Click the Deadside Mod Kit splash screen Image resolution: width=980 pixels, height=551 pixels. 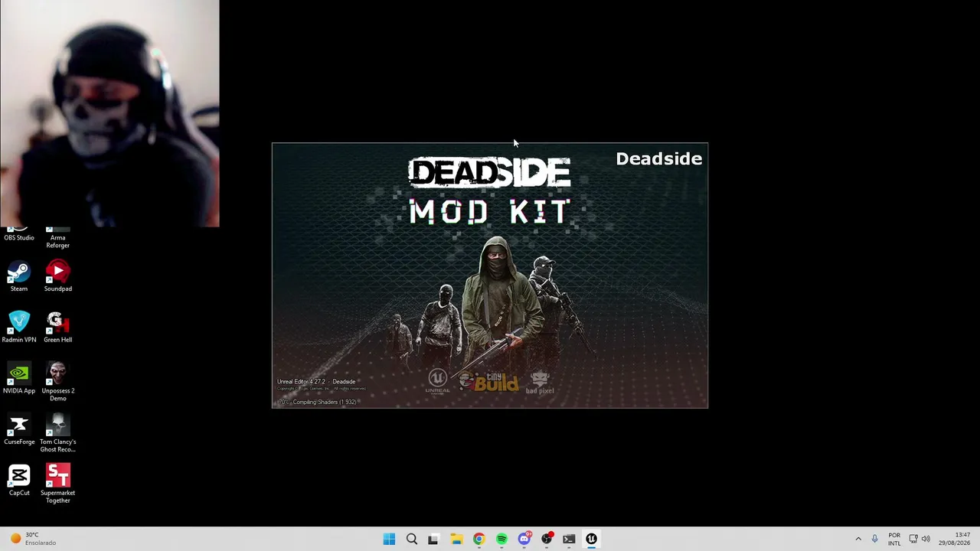tap(490, 275)
